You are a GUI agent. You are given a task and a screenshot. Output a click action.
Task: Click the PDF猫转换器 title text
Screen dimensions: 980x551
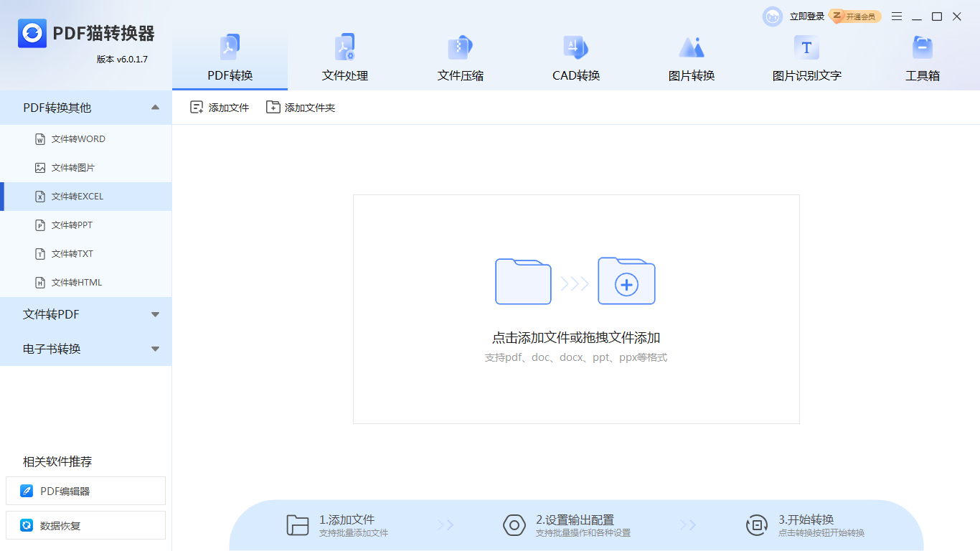(104, 34)
